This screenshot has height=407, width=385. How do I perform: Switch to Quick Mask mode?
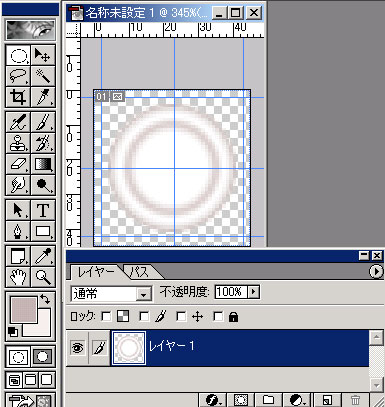pyautogui.click(x=43, y=357)
